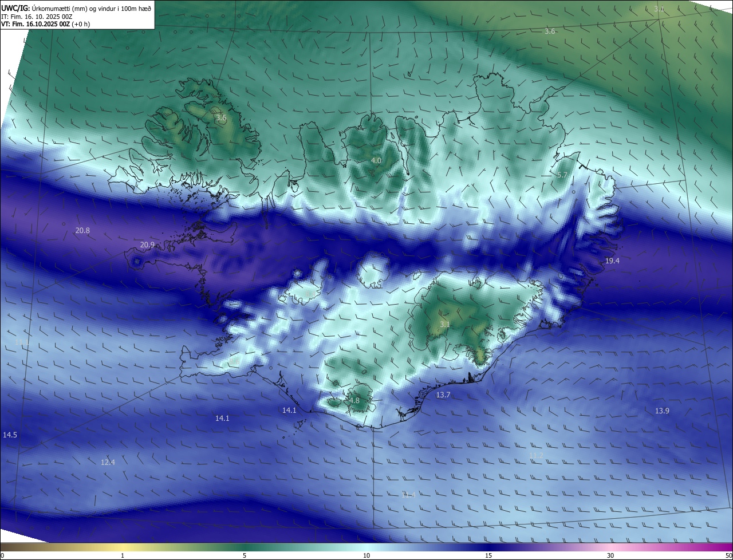Click the 30 tick on the colour scale
This screenshot has width=733, height=560.
click(610, 556)
